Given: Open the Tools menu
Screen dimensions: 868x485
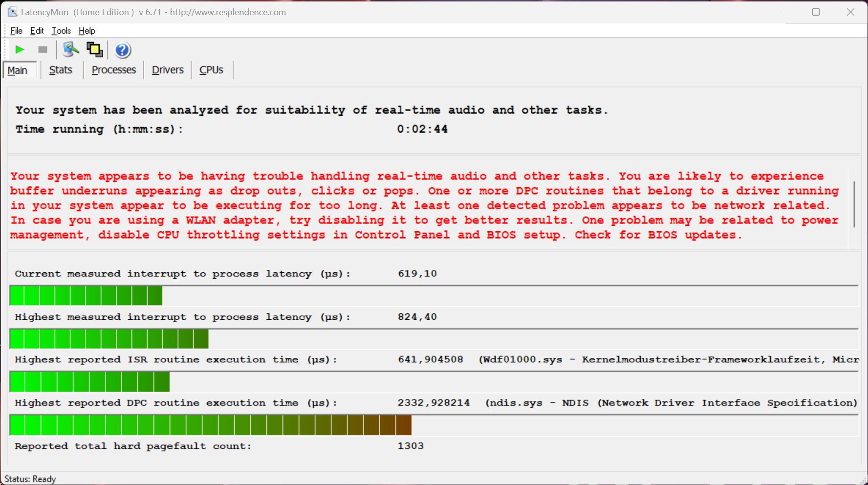Looking at the screenshot, I should click(61, 31).
